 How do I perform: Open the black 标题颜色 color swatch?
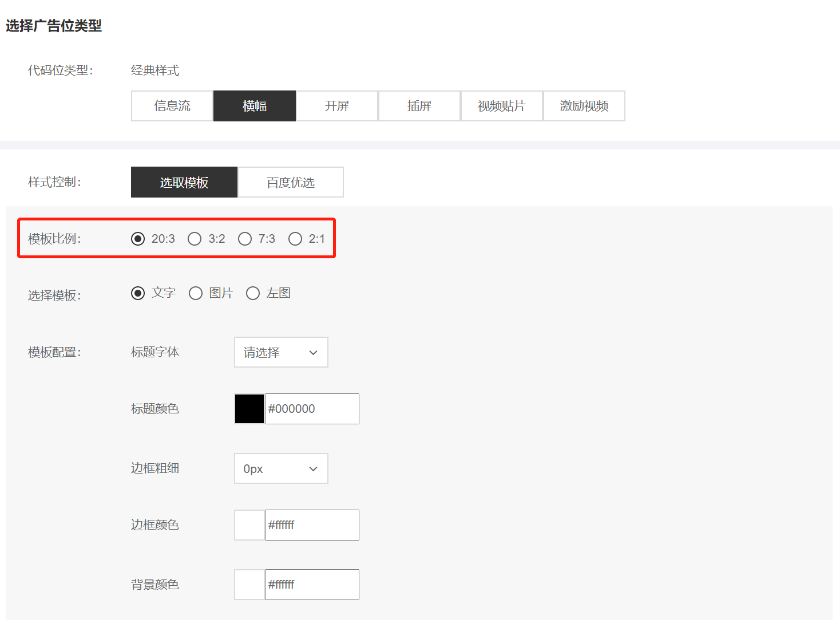click(249, 409)
